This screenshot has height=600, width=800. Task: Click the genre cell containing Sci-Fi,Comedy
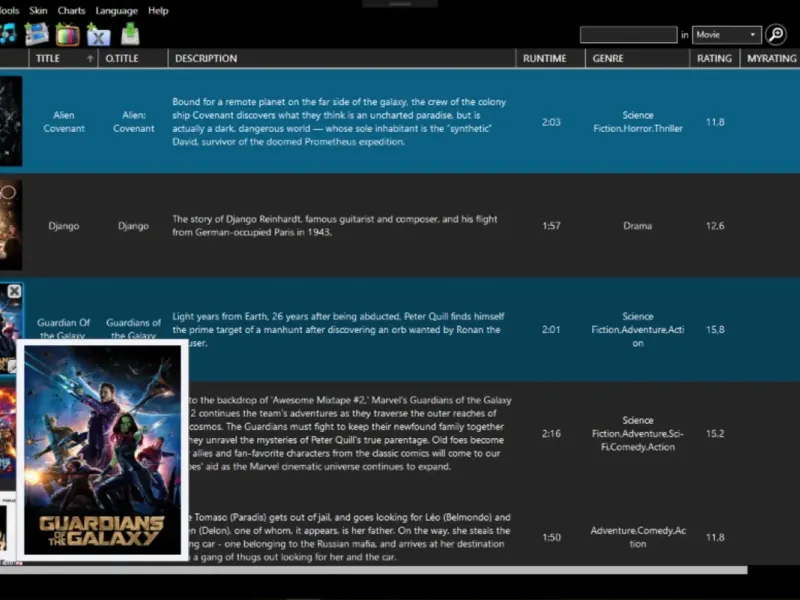coord(638,434)
